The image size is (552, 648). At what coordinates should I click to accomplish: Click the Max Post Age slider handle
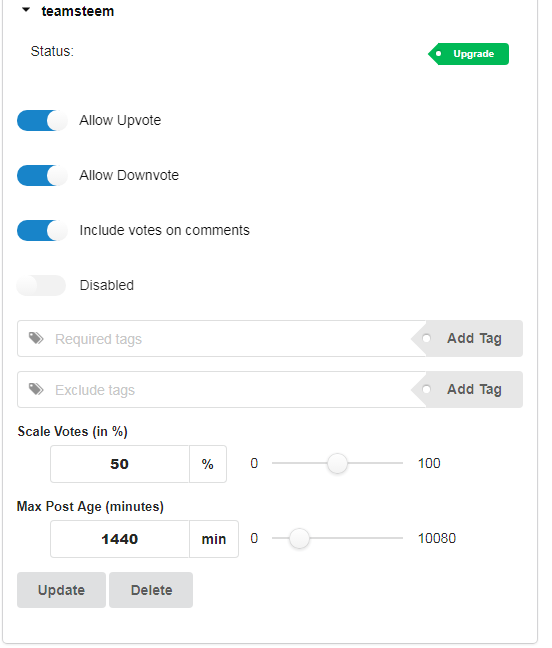pos(299,538)
